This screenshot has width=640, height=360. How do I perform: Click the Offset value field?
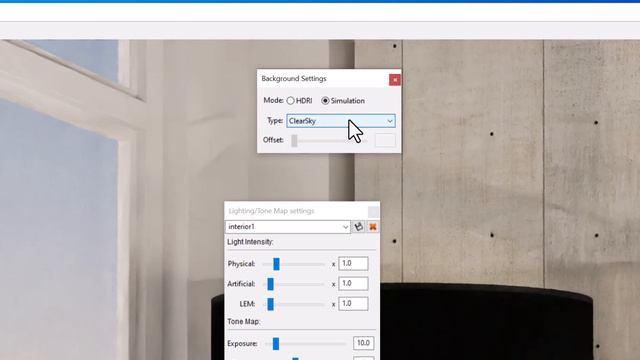tap(385, 140)
